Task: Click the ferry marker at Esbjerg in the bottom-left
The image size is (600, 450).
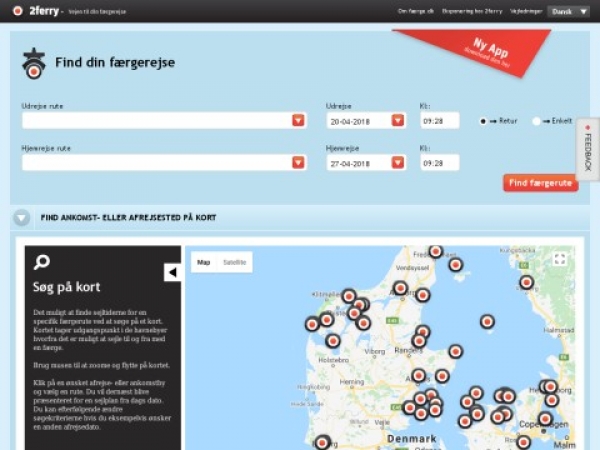Action: click(322, 442)
